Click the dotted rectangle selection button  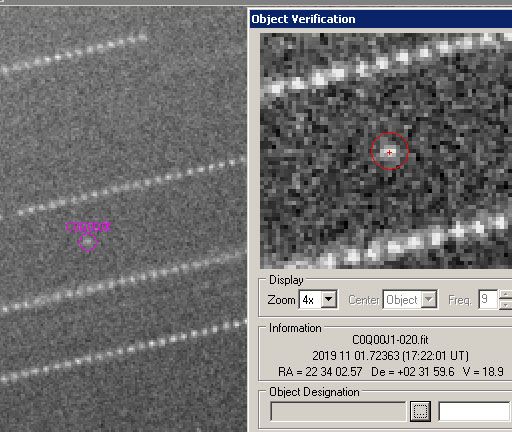(420, 411)
